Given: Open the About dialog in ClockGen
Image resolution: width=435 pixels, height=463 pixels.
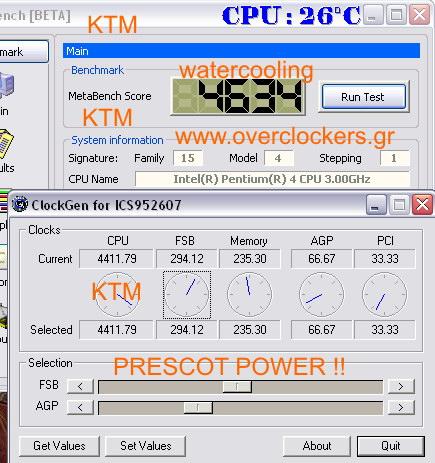Looking at the screenshot, I should click(317, 446).
